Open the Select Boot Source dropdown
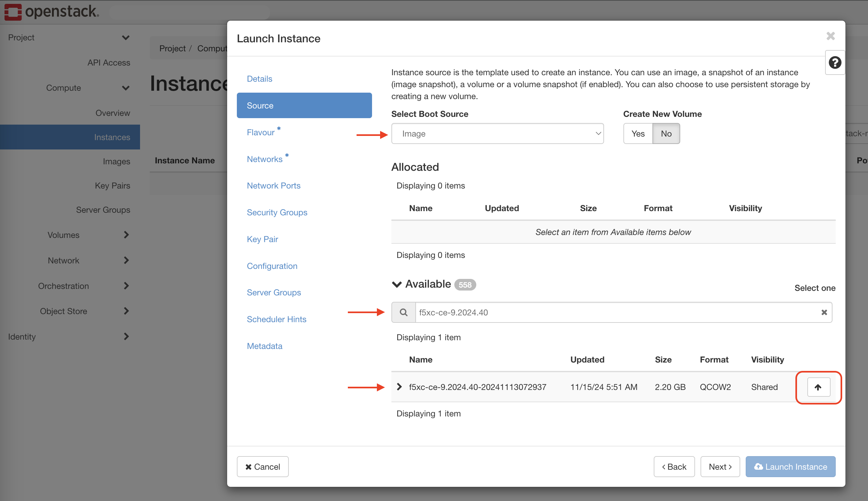The width and height of the screenshot is (868, 501). tap(497, 134)
